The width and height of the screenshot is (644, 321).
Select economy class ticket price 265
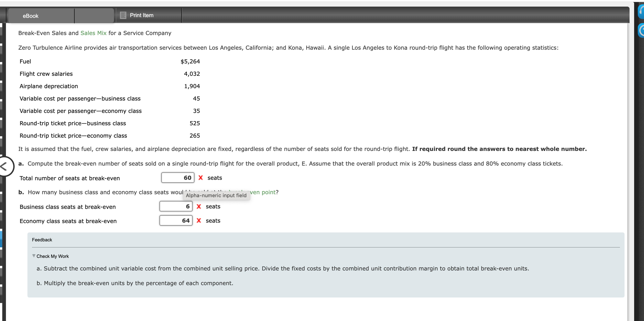click(195, 136)
